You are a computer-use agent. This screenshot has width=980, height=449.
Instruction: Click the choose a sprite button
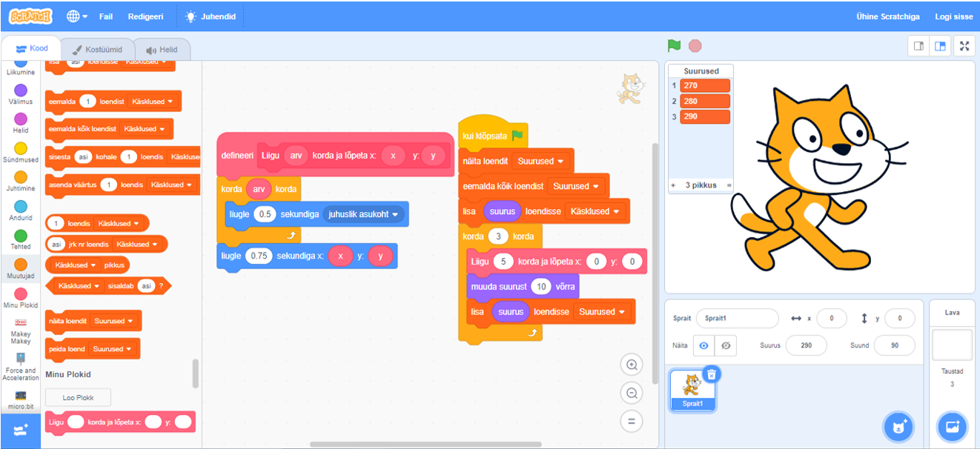tap(898, 427)
